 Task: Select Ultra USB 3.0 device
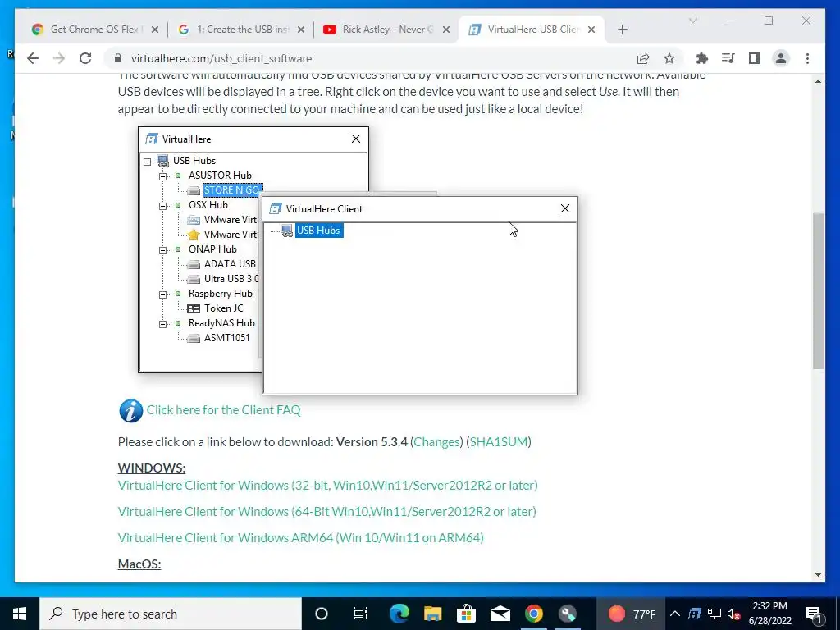[231, 279]
